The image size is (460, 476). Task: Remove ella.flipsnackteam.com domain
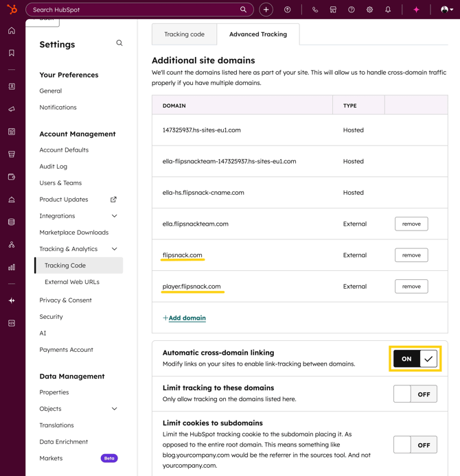(x=411, y=224)
